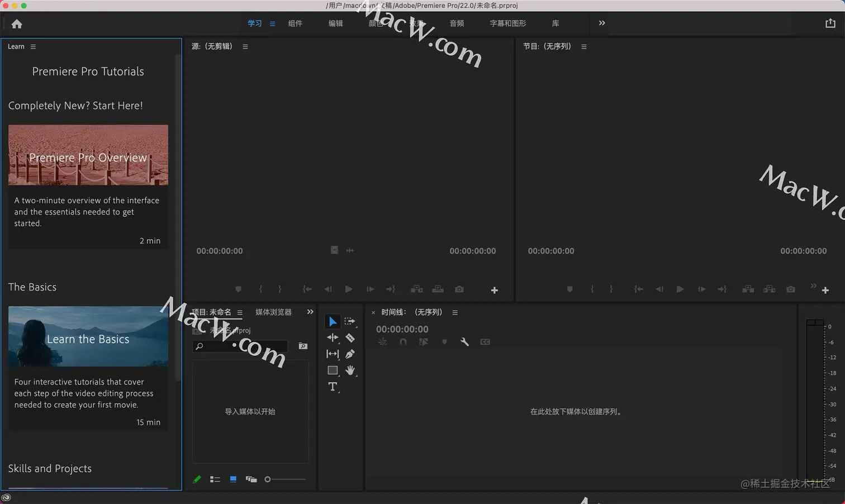Open the 学习 workspace menu
The height and width of the screenshot is (504, 845).
[x=272, y=24]
